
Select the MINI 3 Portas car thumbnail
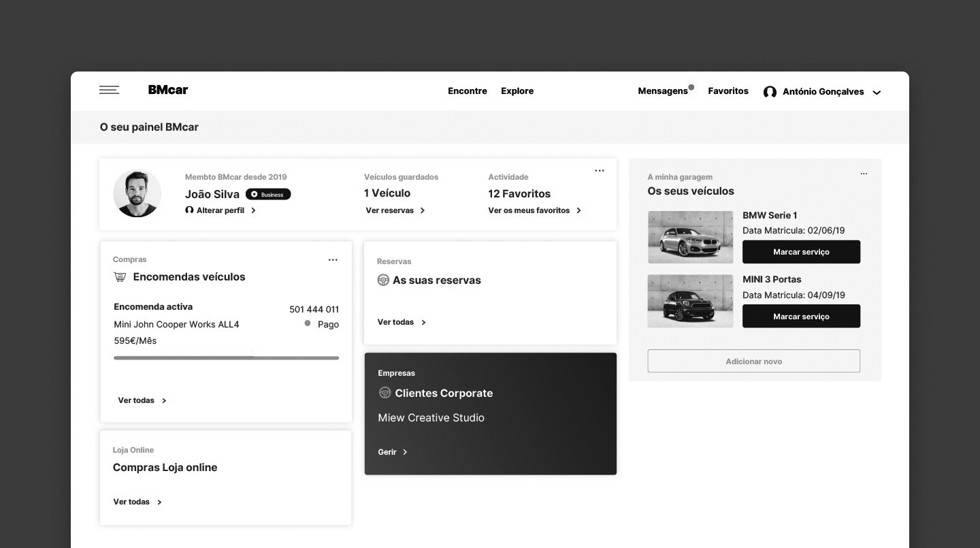point(690,301)
